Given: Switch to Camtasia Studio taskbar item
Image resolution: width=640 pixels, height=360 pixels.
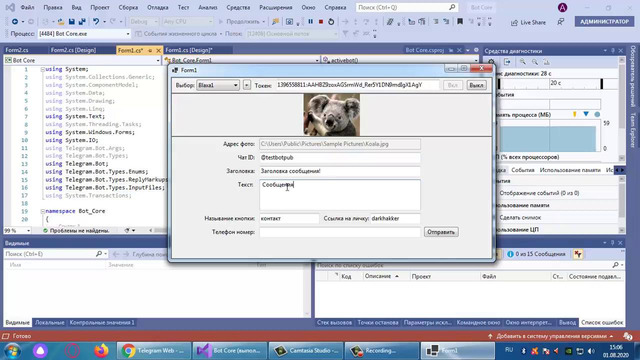Looking at the screenshot, I should click(x=306, y=351).
